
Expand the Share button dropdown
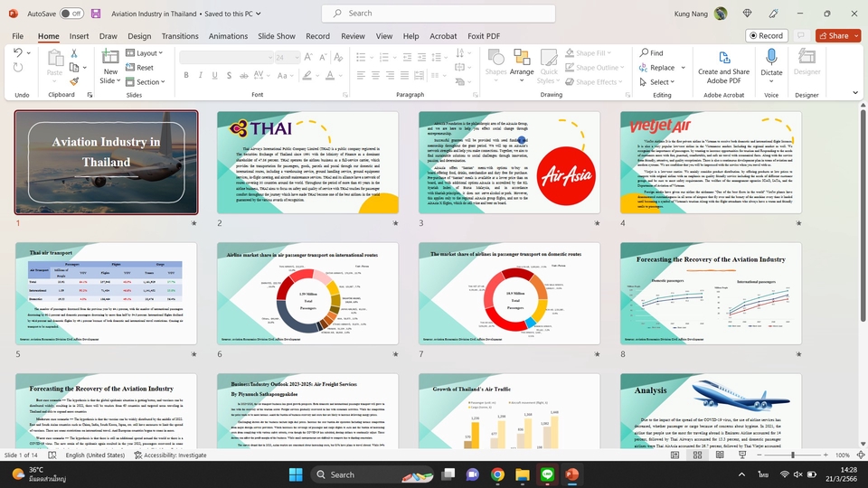[x=856, y=35]
